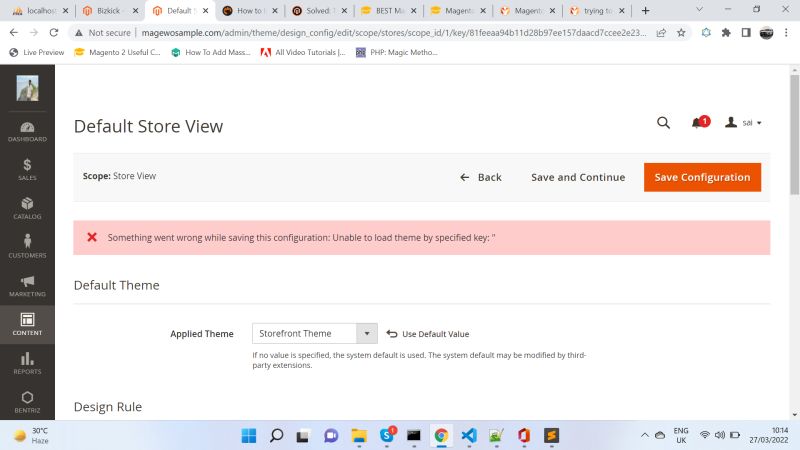Image resolution: width=800 pixels, height=450 pixels.
Task: Open the Marketing sidebar menu
Action: coord(27,286)
